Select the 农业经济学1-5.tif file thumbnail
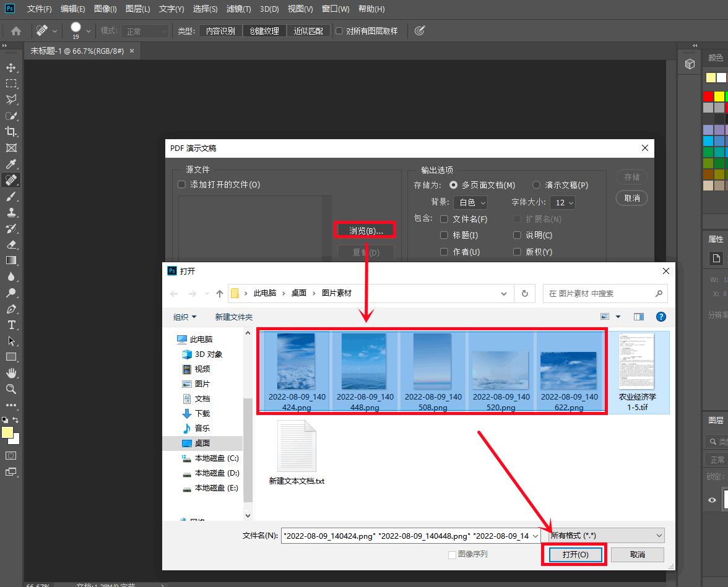This screenshot has height=587, width=728. tap(637, 372)
